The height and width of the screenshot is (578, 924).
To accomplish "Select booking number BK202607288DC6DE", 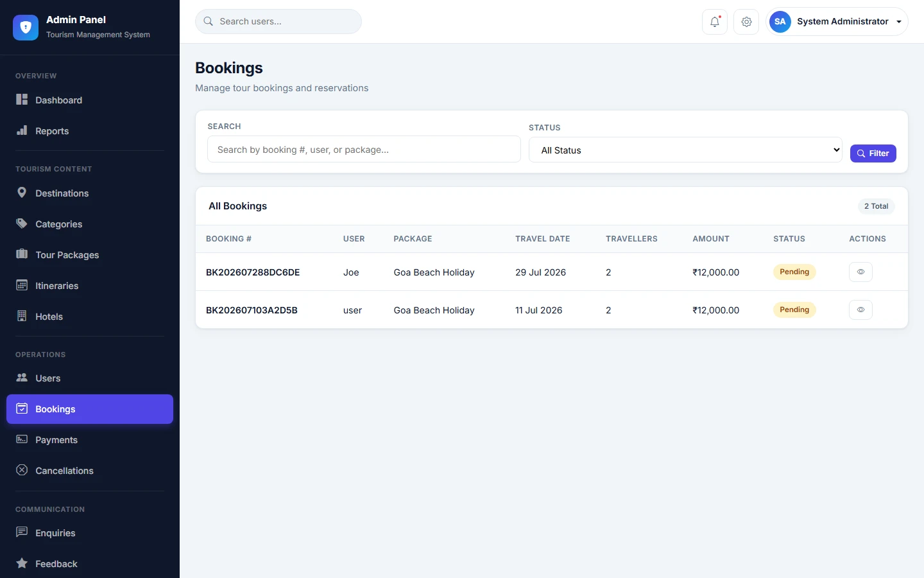I will click(x=253, y=272).
